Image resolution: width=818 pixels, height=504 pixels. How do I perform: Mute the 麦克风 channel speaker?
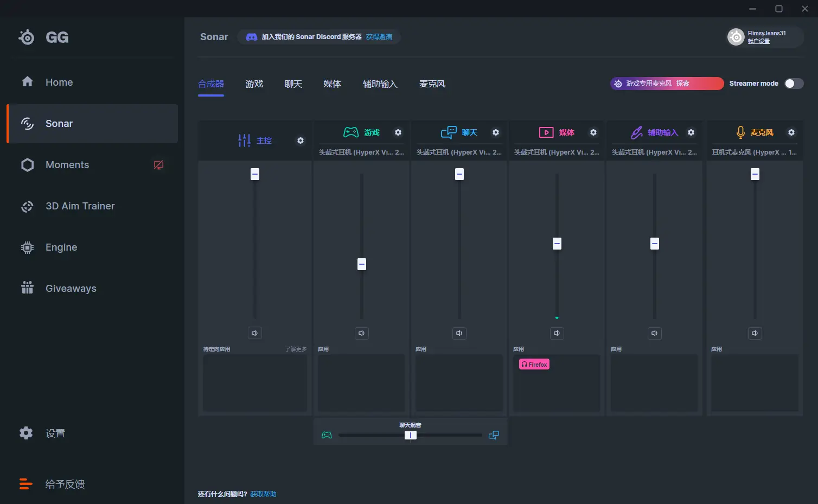point(755,333)
